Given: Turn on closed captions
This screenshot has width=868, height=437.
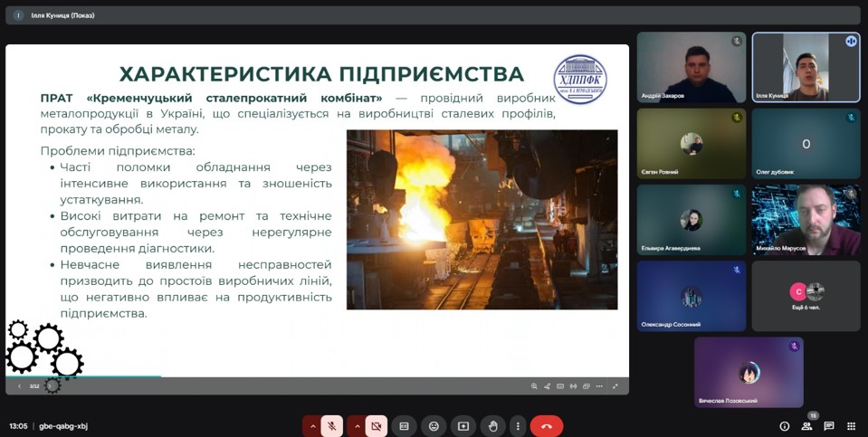Looking at the screenshot, I should pyautogui.click(x=404, y=426).
